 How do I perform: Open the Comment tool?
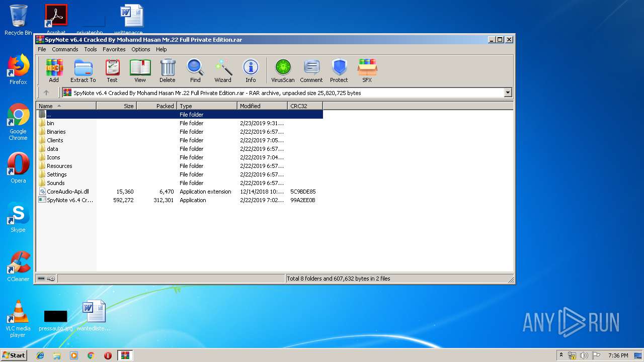tap(311, 70)
